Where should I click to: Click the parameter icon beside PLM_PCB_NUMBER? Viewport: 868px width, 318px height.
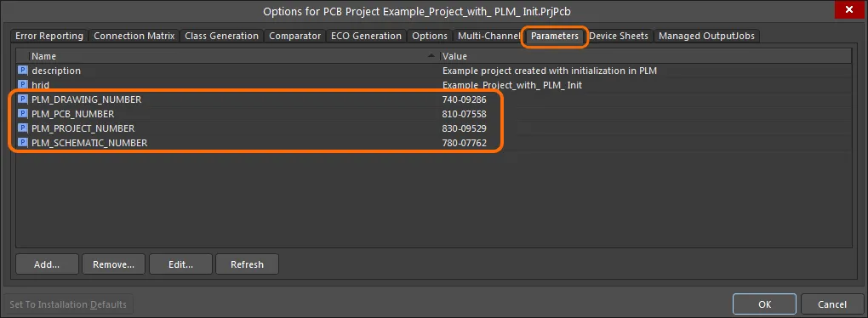(x=23, y=114)
